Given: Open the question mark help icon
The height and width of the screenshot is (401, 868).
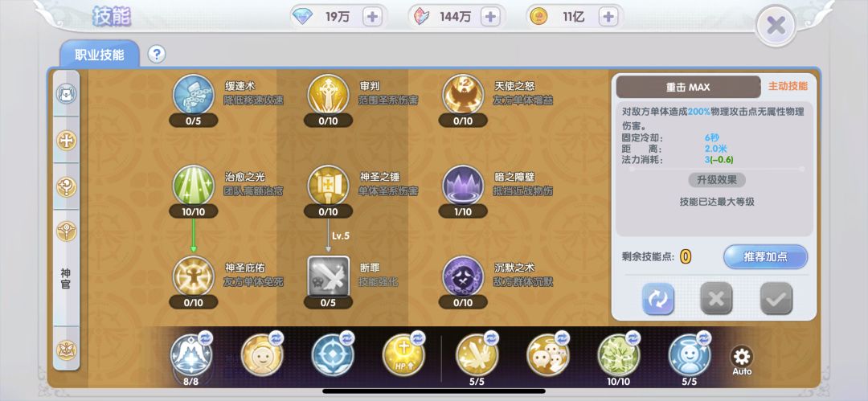Looking at the screenshot, I should tap(157, 55).
